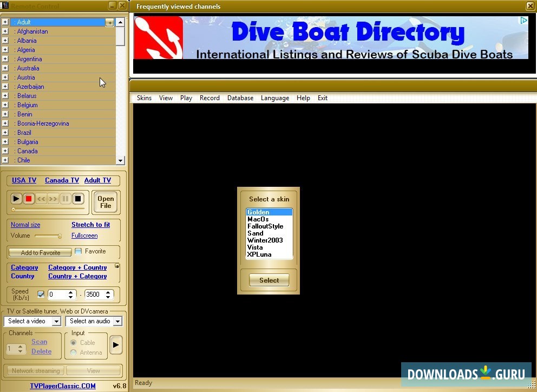Screen dimensions: 537x392
Task: Select the Cable input radio button
Action: (x=73, y=343)
